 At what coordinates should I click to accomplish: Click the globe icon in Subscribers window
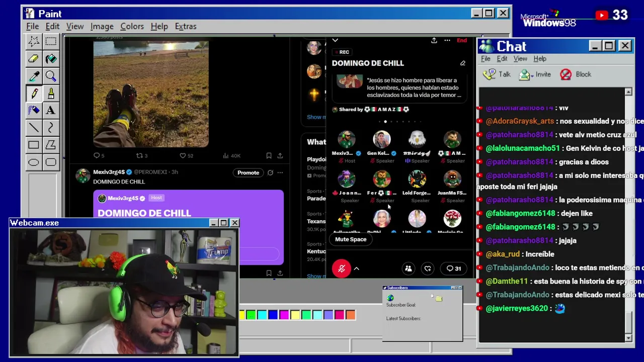coord(390,298)
